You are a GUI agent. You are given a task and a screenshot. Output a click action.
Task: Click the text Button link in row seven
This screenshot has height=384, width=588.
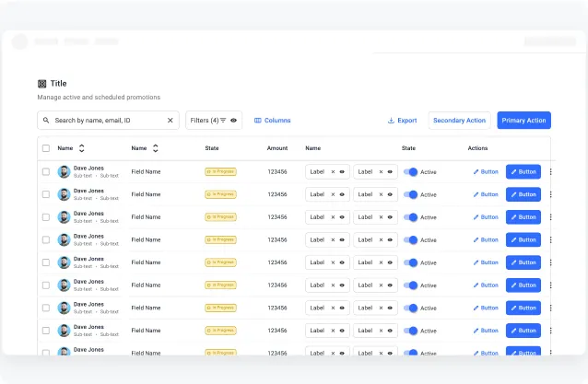pyautogui.click(x=486, y=308)
